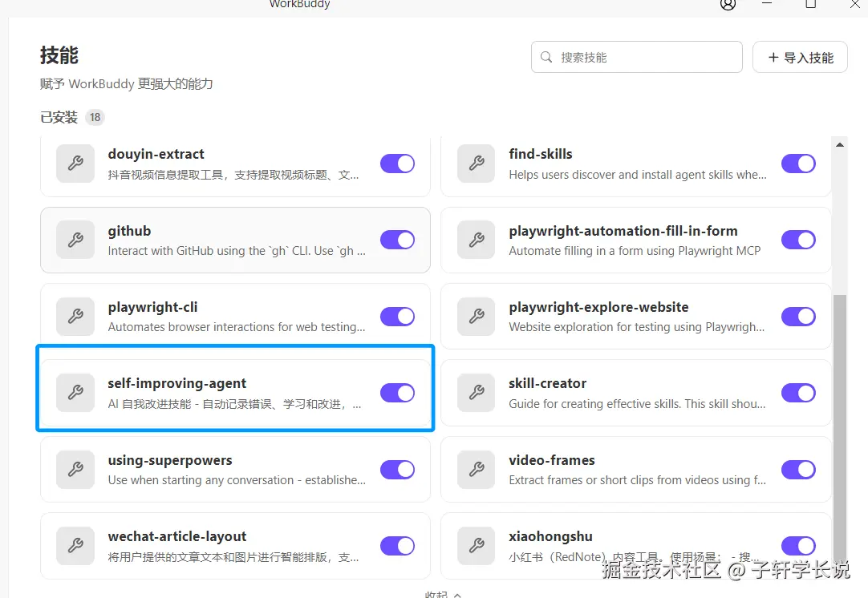Click the scrollbar up arrow

[840, 145]
